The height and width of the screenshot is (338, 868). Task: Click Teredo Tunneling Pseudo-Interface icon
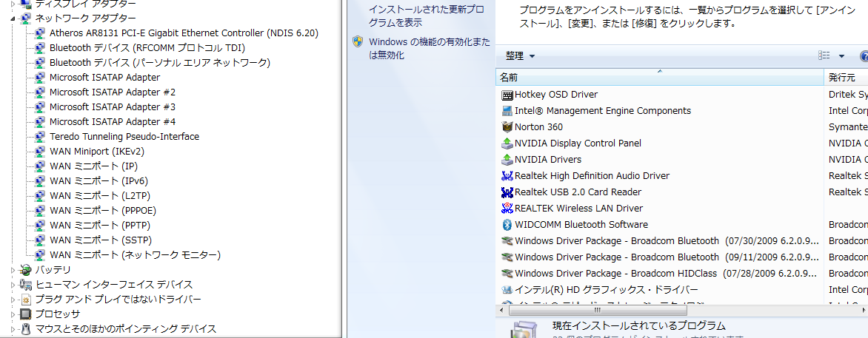(40, 137)
